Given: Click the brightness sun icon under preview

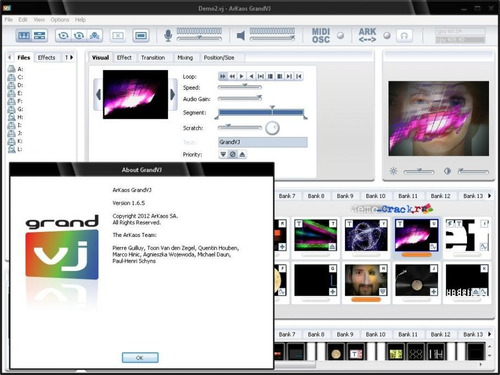Looking at the screenshot, I should point(393,171).
